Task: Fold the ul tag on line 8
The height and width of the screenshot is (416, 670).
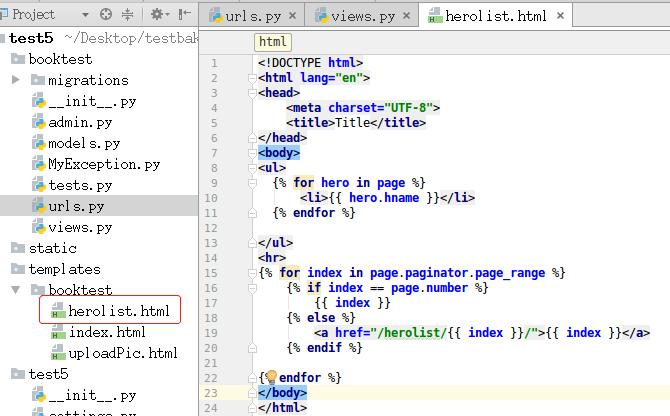Action: (252, 168)
